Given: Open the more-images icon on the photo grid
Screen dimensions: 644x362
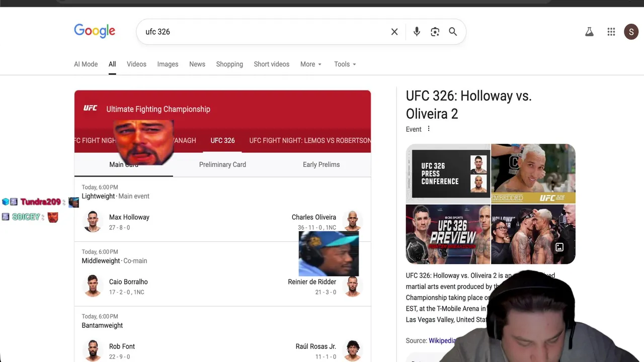Looking at the screenshot, I should pyautogui.click(x=559, y=247).
